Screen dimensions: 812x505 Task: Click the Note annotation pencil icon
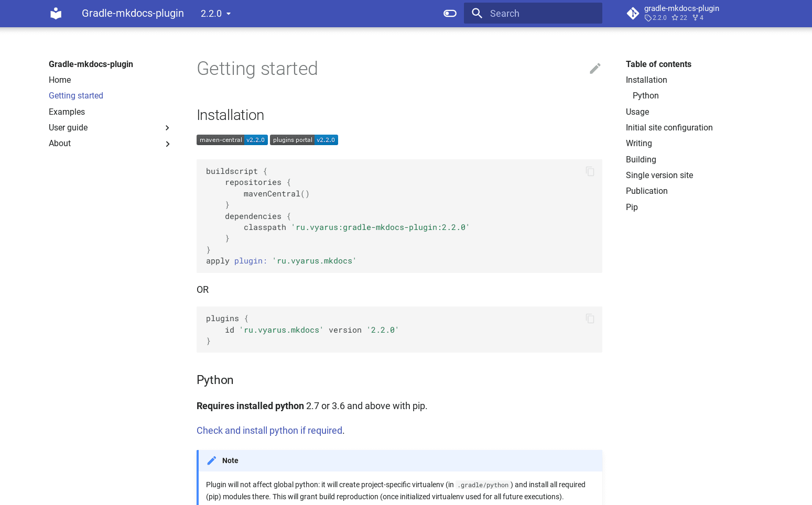point(212,460)
